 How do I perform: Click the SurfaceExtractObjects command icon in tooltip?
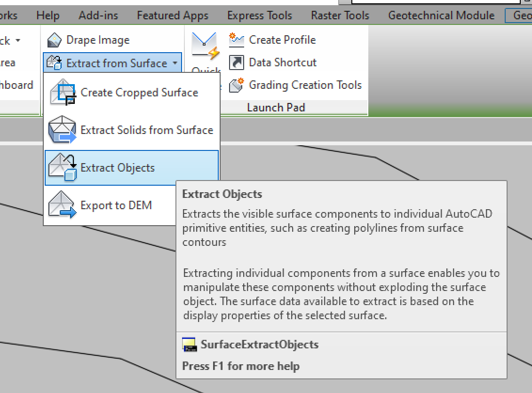[189, 344]
